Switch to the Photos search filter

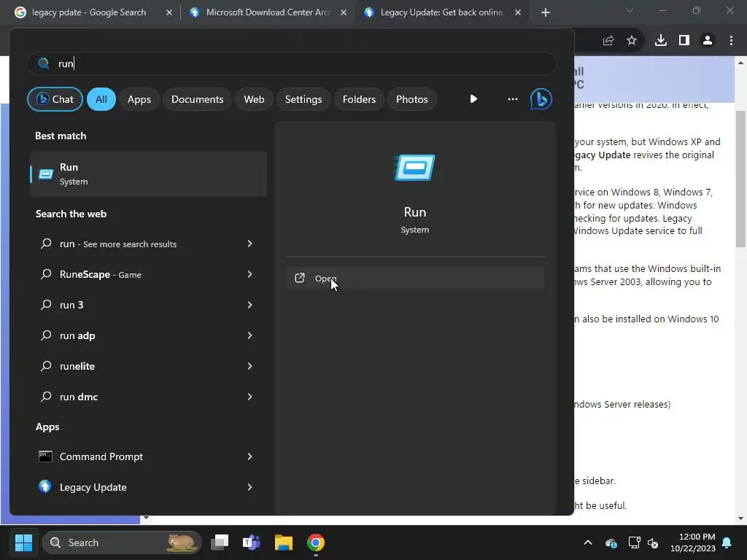pyautogui.click(x=412, y=99)
